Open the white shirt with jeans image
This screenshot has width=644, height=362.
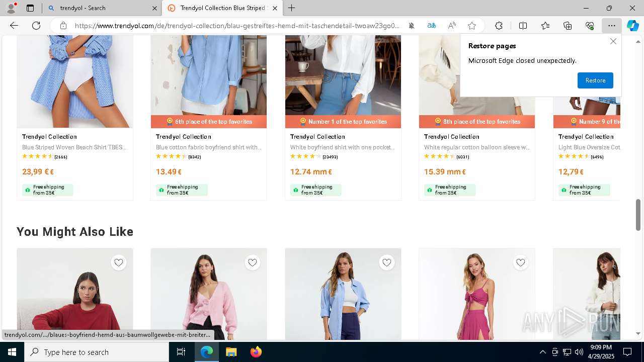tap(343, 75)
